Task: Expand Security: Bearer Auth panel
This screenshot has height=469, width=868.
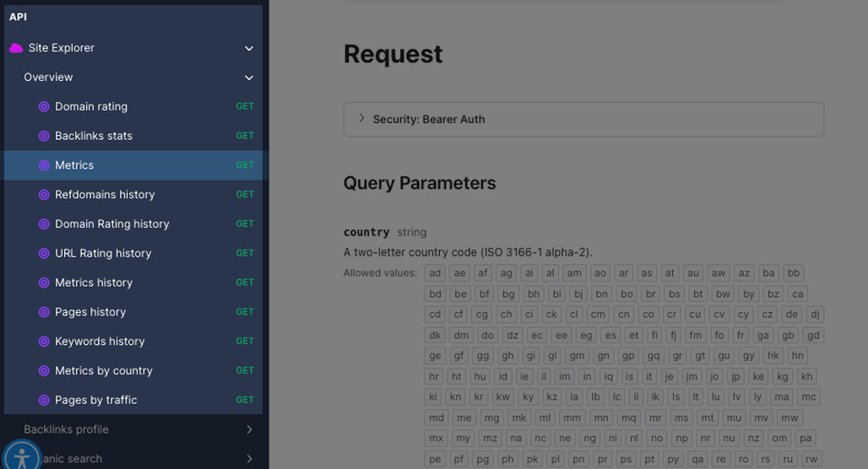Action: point(583,120)
